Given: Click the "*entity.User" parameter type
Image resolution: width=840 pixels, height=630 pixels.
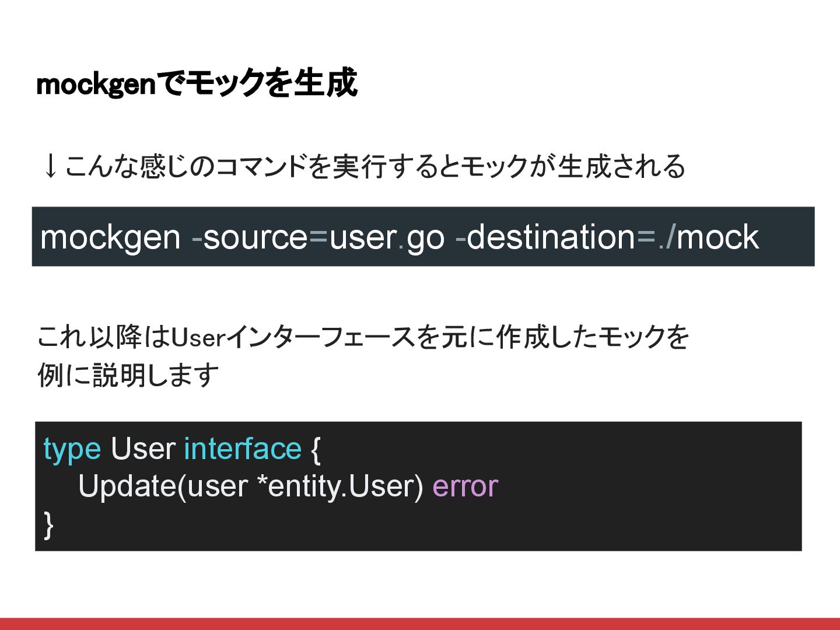Looking at the screenshot, I should click(340, 487).
